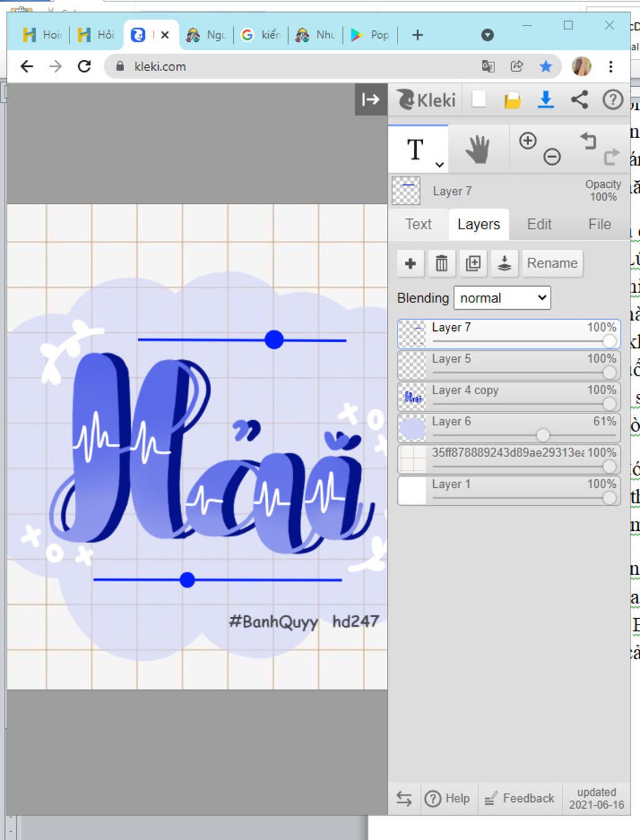Switch to the Layers tab
The width and height of the screenshot is (640, 840).
click(479, 224)
